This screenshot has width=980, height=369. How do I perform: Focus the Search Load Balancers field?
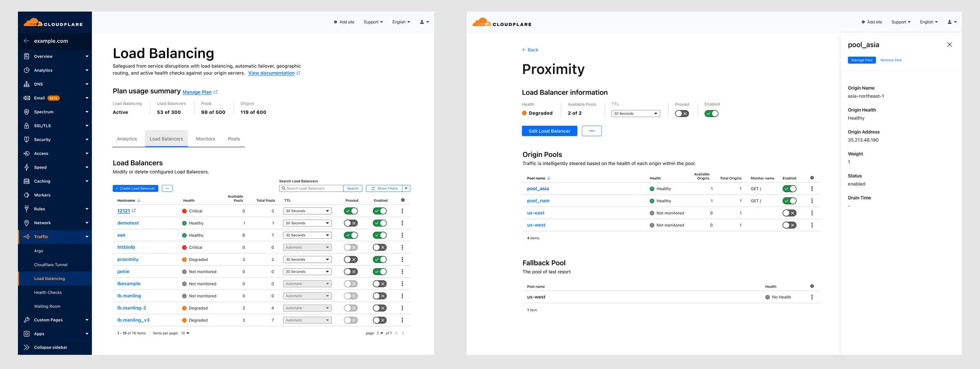point(311,189)
